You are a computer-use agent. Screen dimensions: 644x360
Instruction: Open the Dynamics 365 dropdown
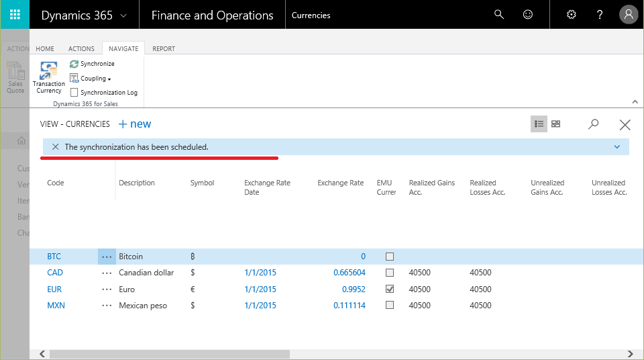[x=123, y=15]
